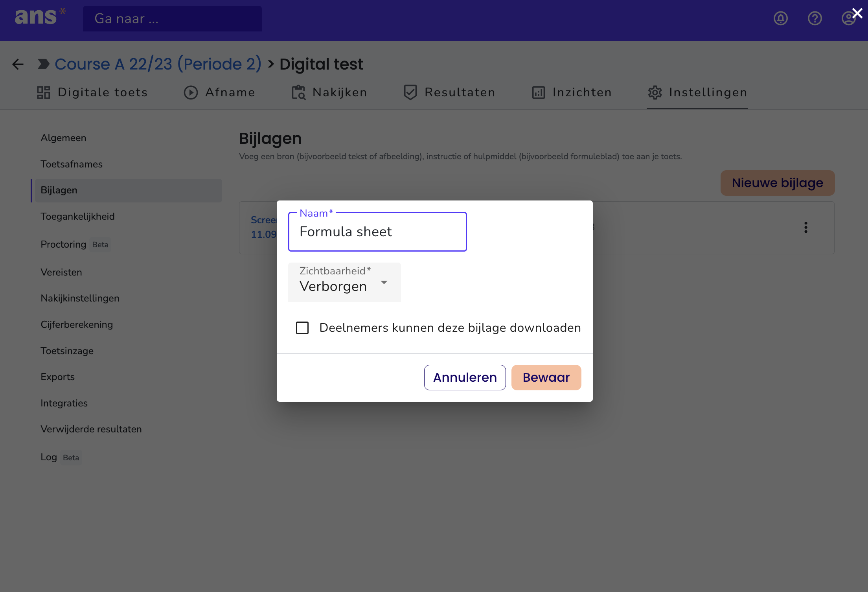Click the ans logo
The height and width of the screenshot is (592, 868).
(x=40, y=17)
